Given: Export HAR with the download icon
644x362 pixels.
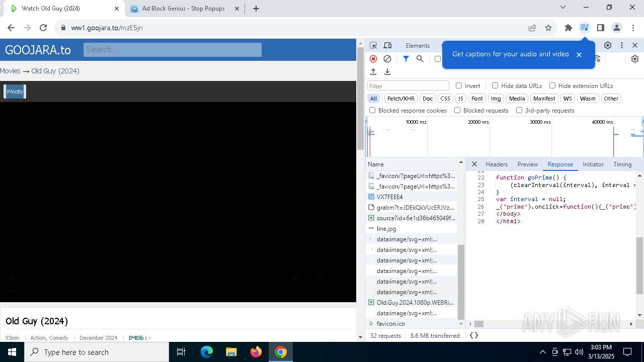Looking at the screenshot, I should [387, 72].
